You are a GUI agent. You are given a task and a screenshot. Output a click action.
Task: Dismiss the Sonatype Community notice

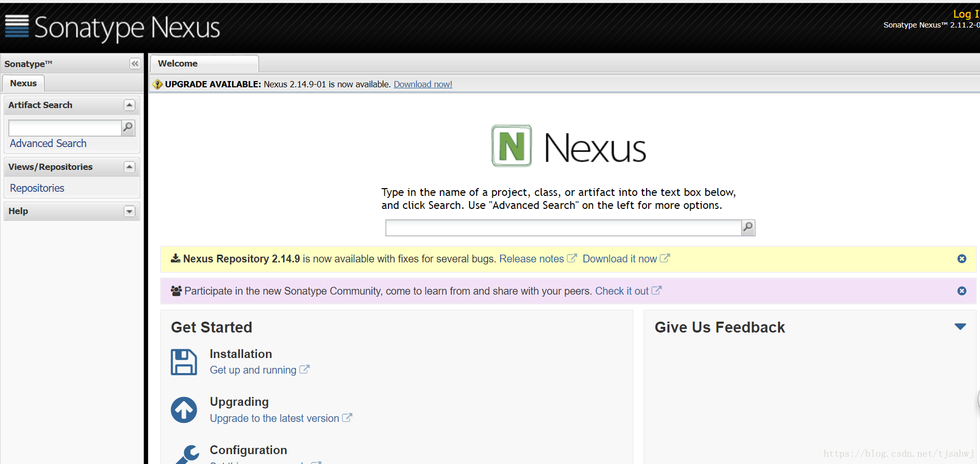point(962,291)
